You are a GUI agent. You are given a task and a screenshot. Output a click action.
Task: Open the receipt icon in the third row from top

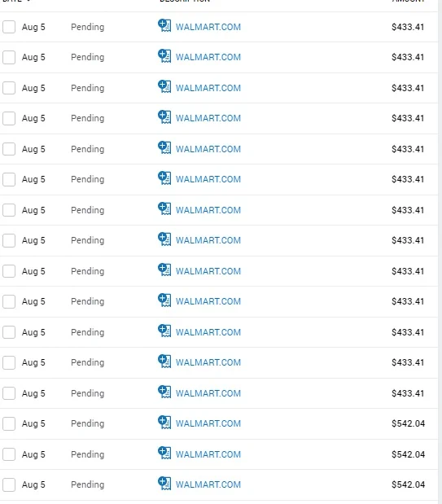click(164, 87)
